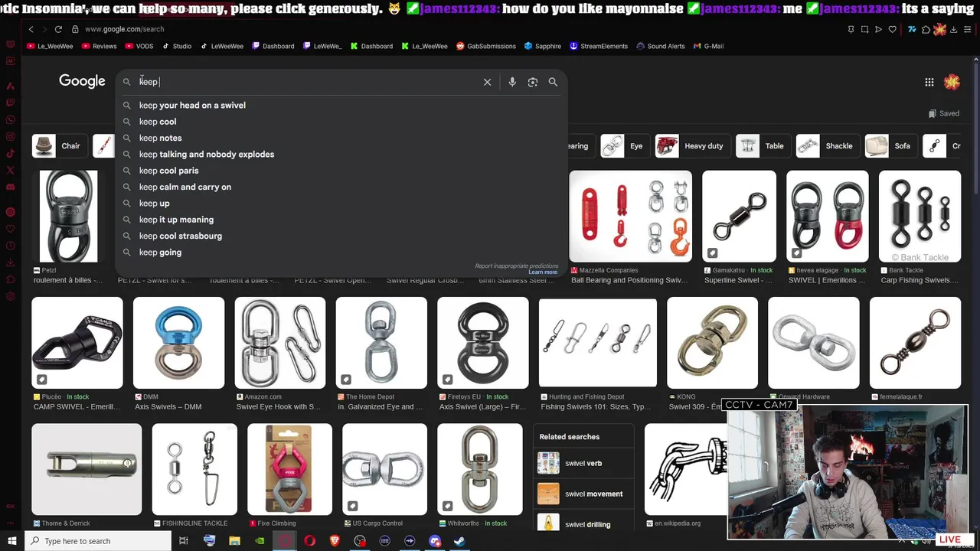Open DMM Axis Swivels blue image

(178, 343)
